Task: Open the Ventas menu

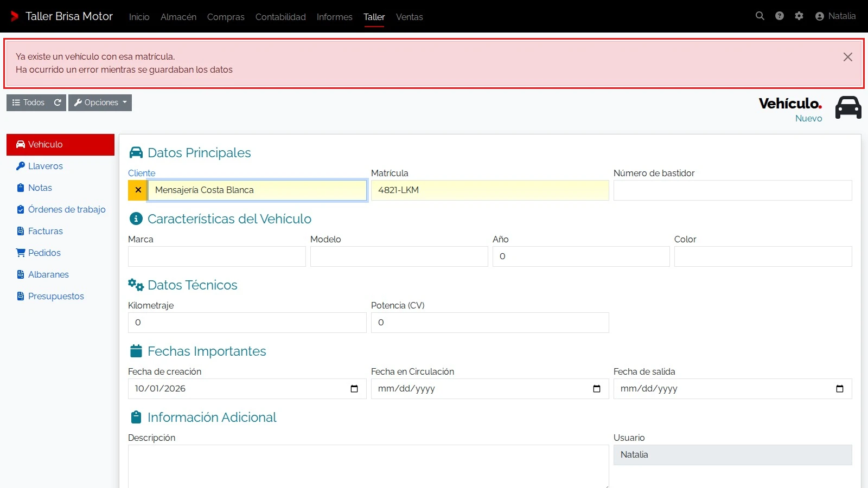Action: 410,17
